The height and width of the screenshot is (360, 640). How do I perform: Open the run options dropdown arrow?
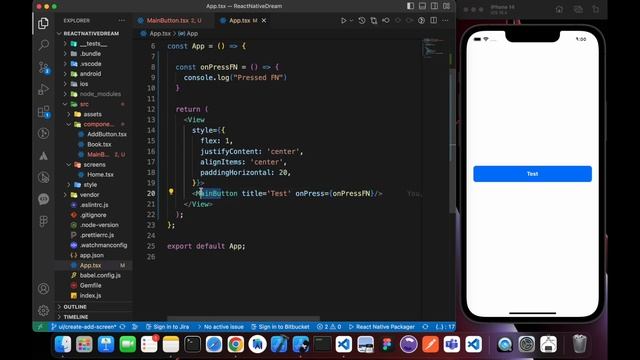pos(351,20)
